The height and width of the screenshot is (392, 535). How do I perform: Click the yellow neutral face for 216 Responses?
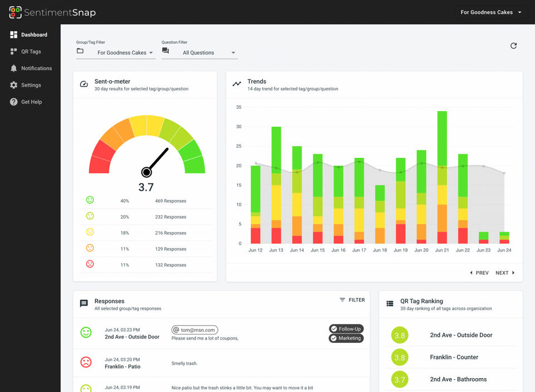pos(90,232)
